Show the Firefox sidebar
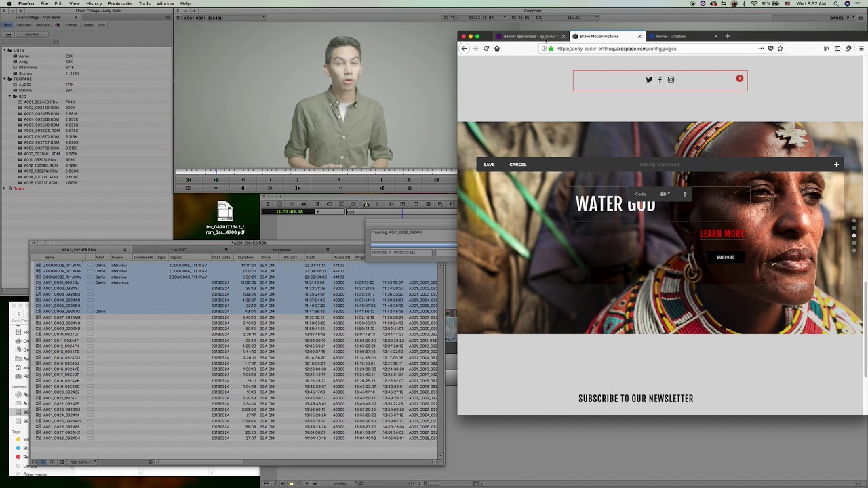This screenshot has height=488, width=868. click(x=837, y=48)
